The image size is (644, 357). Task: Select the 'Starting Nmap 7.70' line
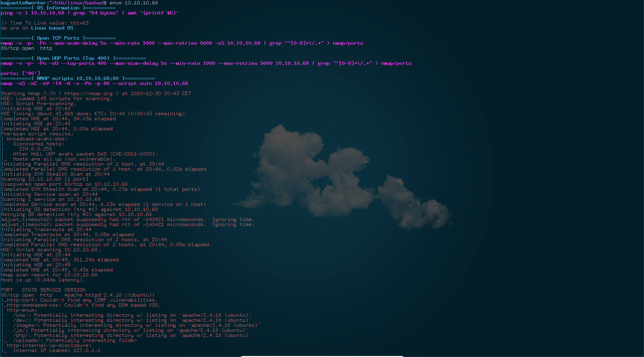(96, 93)
